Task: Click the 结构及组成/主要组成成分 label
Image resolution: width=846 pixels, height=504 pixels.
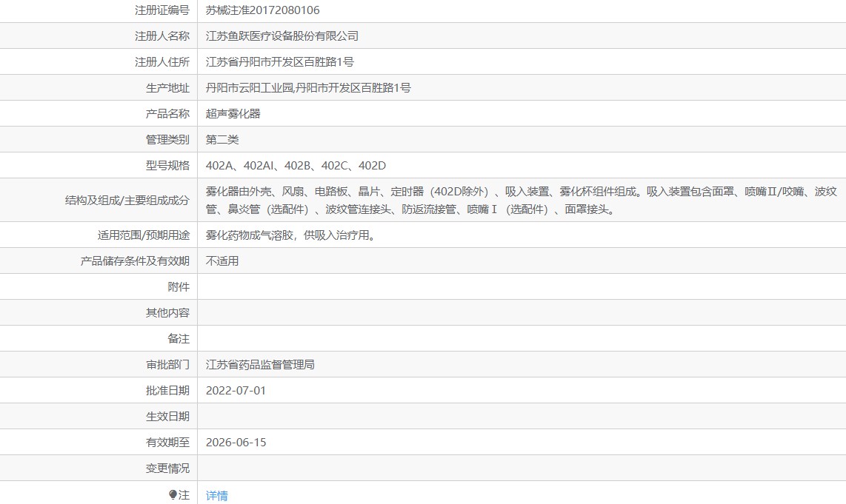Action: 127,201
